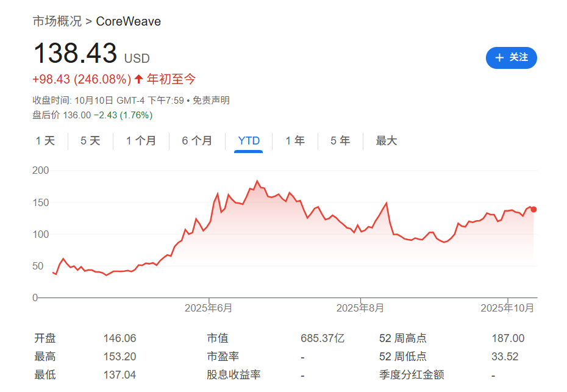Click the red upward arrow beside 246.08%
The image size is (567, 392).
coord(139,79)
